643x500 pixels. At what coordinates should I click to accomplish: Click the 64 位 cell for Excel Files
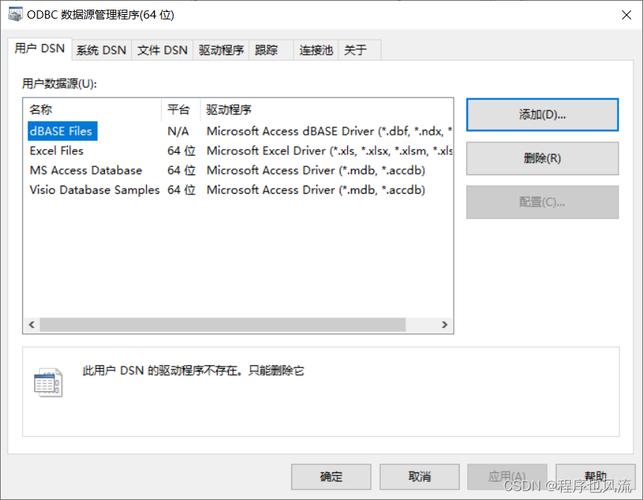[181, 151]
